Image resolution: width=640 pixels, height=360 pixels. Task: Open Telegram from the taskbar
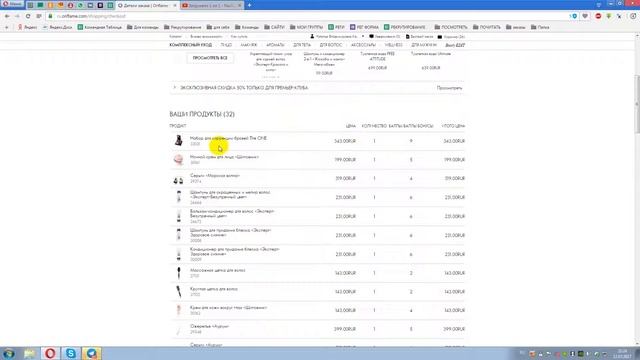tap(91, 353)
